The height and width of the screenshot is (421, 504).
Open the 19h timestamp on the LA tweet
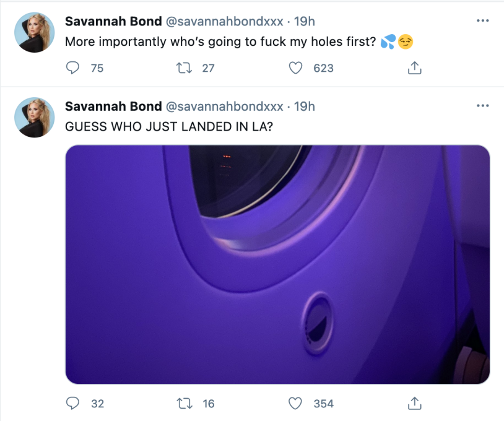[304, 106]
